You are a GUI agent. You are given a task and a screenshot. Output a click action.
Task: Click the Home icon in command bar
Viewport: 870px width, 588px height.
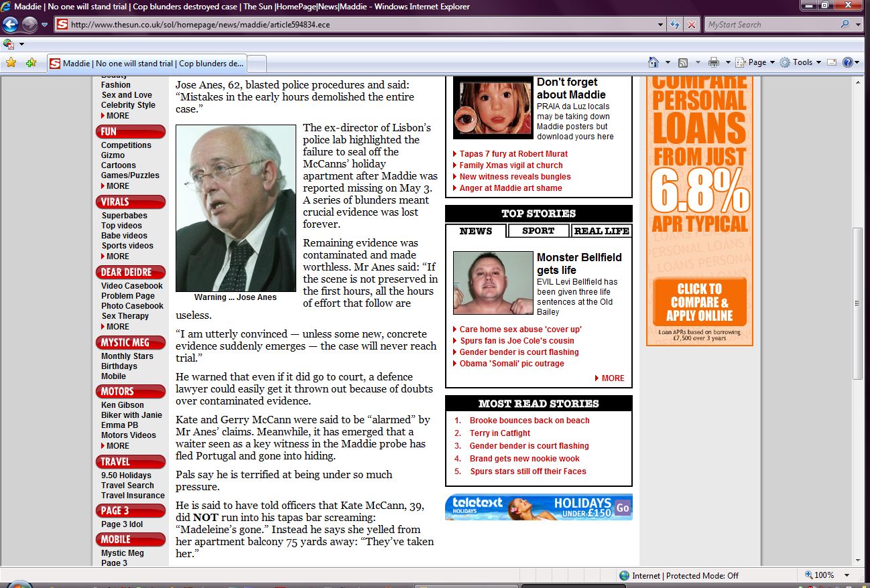654,62
